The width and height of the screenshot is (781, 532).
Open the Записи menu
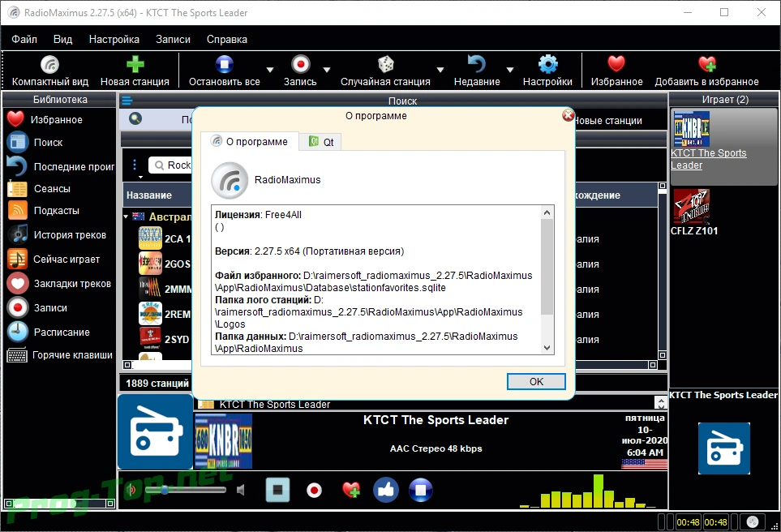coord(173,40)
